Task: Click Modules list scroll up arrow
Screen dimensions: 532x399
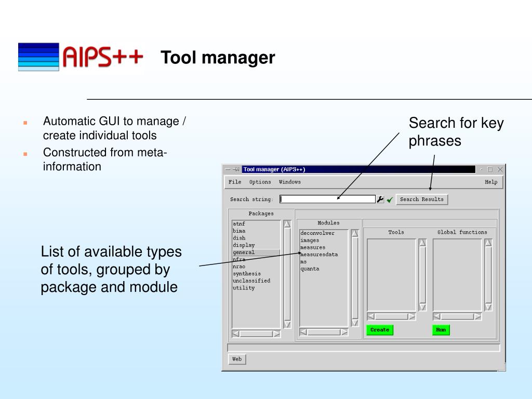Action: tap(355, 233)
